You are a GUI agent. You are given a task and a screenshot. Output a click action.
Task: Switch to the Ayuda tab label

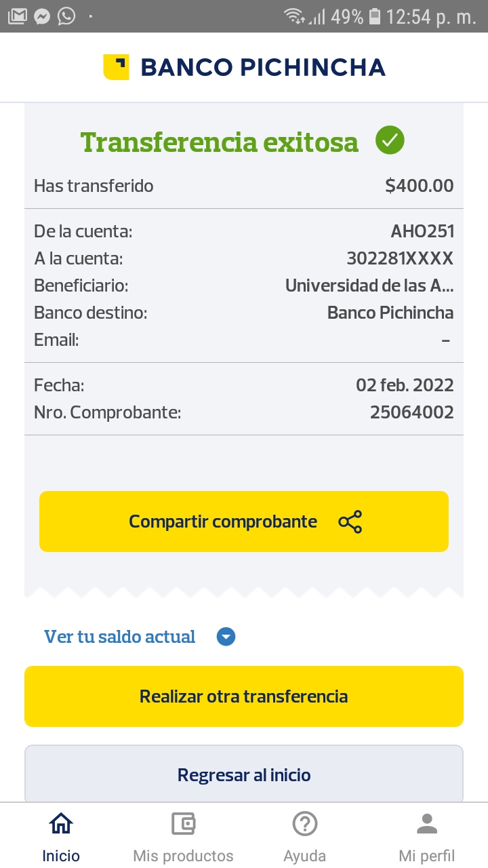305,856
